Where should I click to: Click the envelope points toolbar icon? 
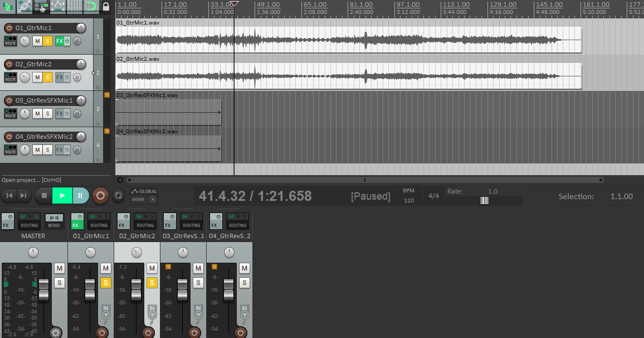coord(57,7)
